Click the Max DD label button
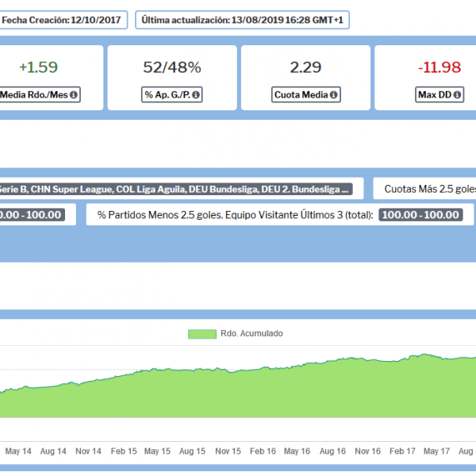The height and width of the screenshot is (476, 476). tap(440, 94)
